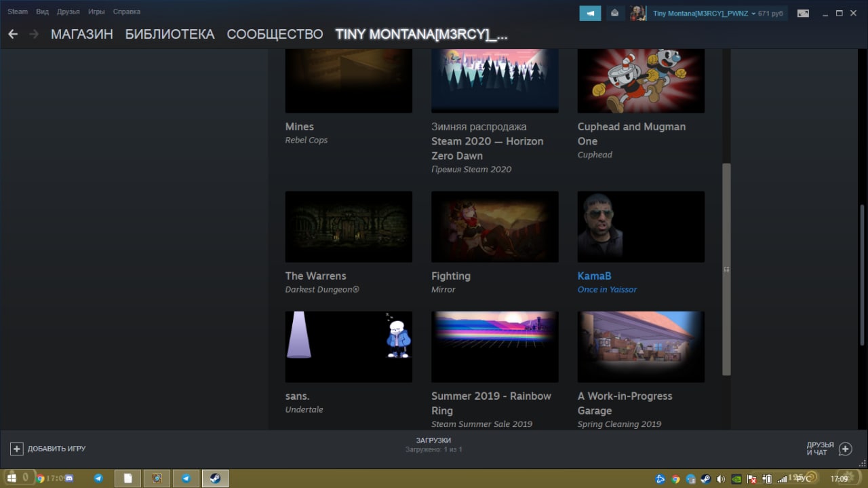Select the KamaB background thumbnail
Viewport: 868px width, 488px height.
pos(641,227)
